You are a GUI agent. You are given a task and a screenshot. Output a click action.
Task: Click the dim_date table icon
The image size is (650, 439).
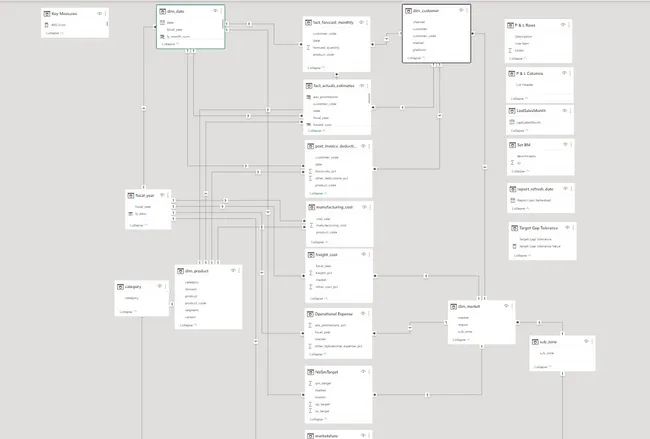pos(163,11)
